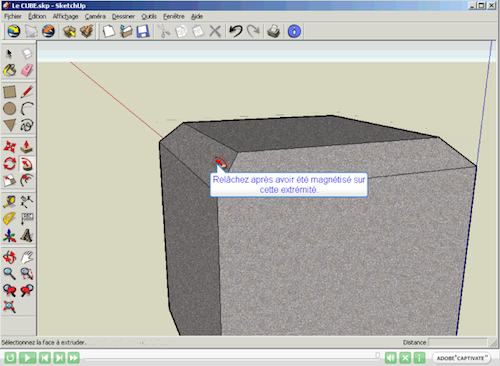Choose the Circle drawing tool
The height and width of the screenshot is (366, 500).
point(9,109)
